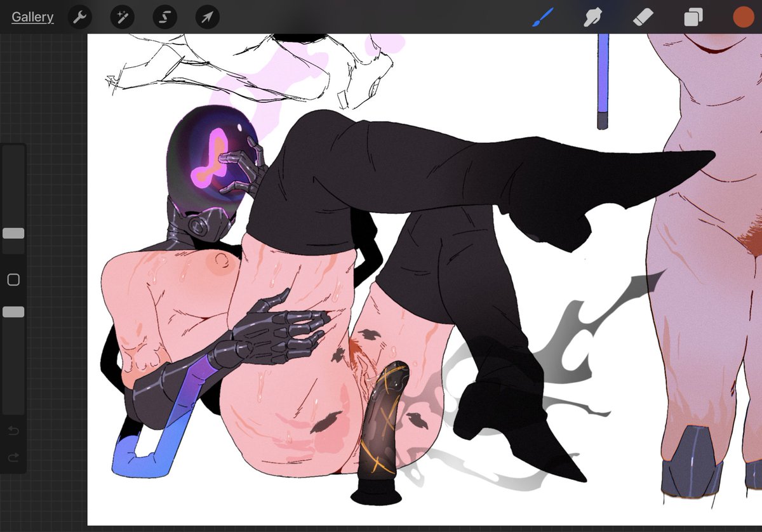Screen dimensions: 762x532
Task: Select the Transform arrow tool
Action: pyautogui.click(x=208, y=17)
